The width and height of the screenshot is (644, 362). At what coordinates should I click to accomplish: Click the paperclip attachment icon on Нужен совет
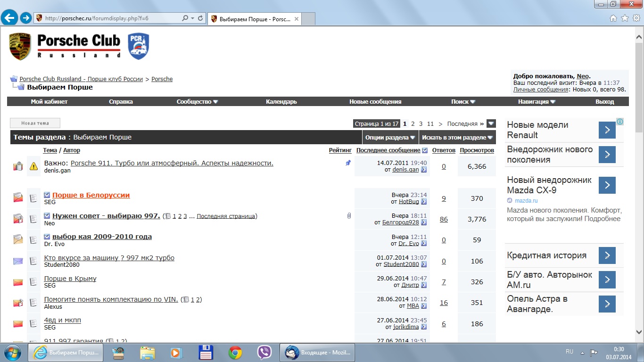click(349, 216)
